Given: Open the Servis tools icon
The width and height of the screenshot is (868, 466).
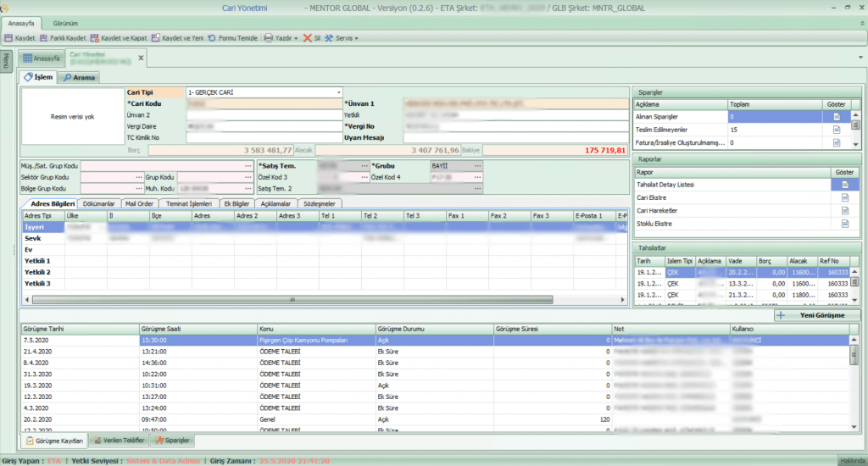Looking at the screenshot, I should pyautogui.click(x=329, y=38).
